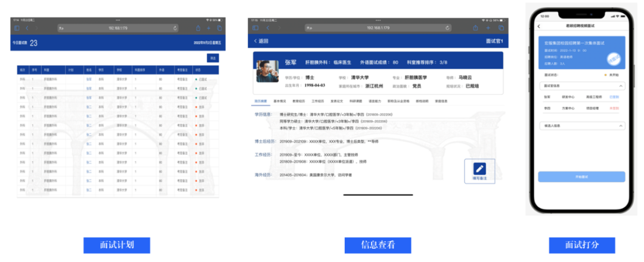Click the 已签到 status for 张军

614,97
